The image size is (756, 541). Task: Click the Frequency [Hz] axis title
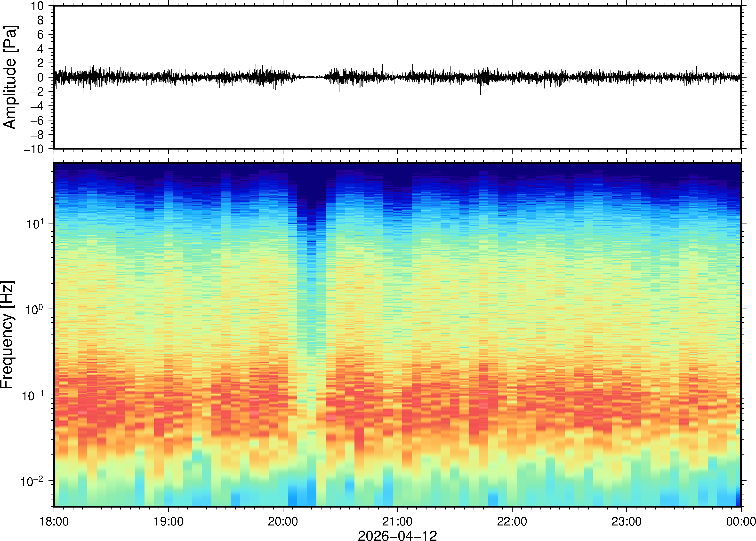pos(7,334)
